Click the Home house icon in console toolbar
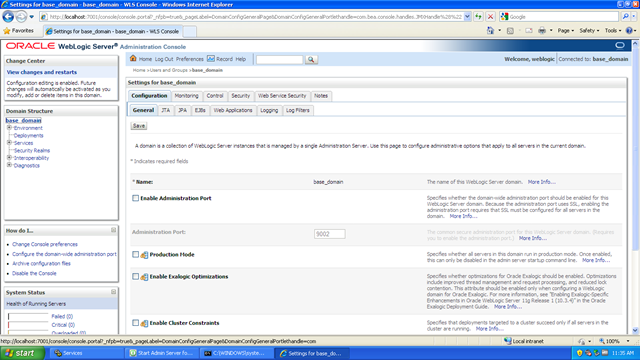This screenshot has width=640, height=360. (x=133, y=59)
